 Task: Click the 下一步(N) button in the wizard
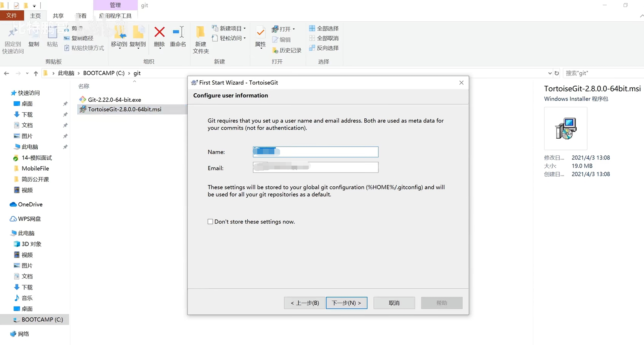point(346,303)
